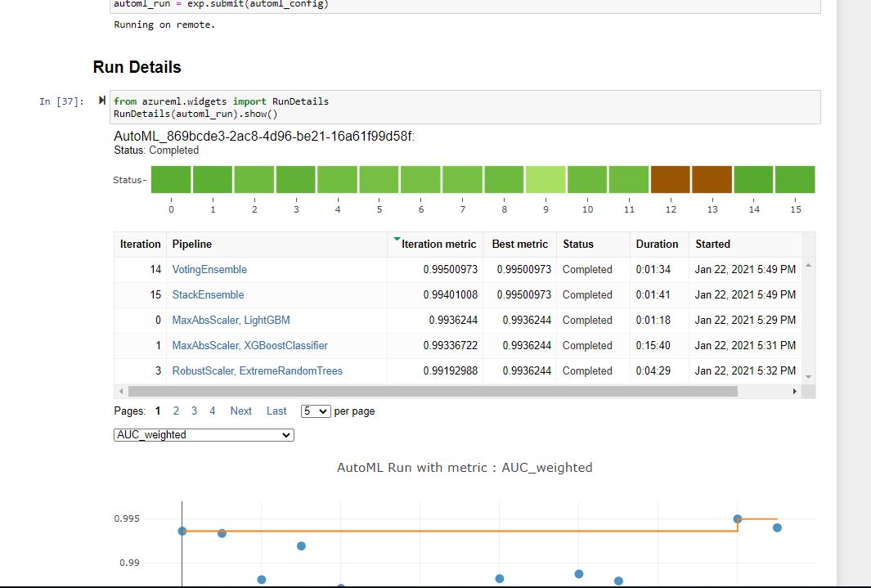Open the StackEnsemble pipeline link
Screen dimensions: 871x588
(x=208, y=295)
